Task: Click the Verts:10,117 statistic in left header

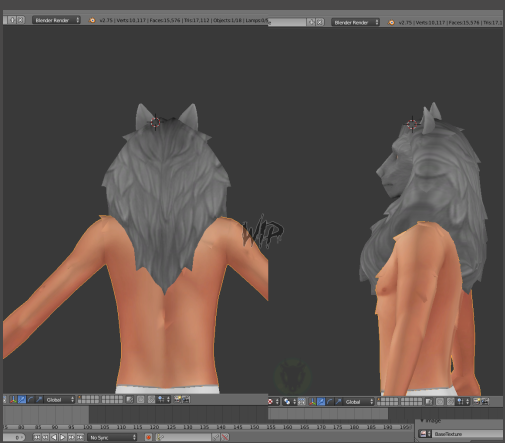Action: tap(131, 20)
